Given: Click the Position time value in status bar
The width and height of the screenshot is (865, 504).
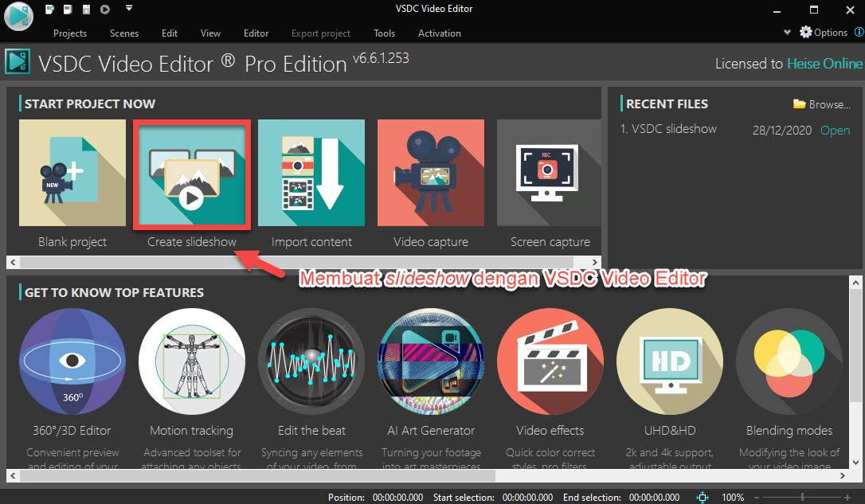Looking at the screenshot, I should (x=397, y=498).
